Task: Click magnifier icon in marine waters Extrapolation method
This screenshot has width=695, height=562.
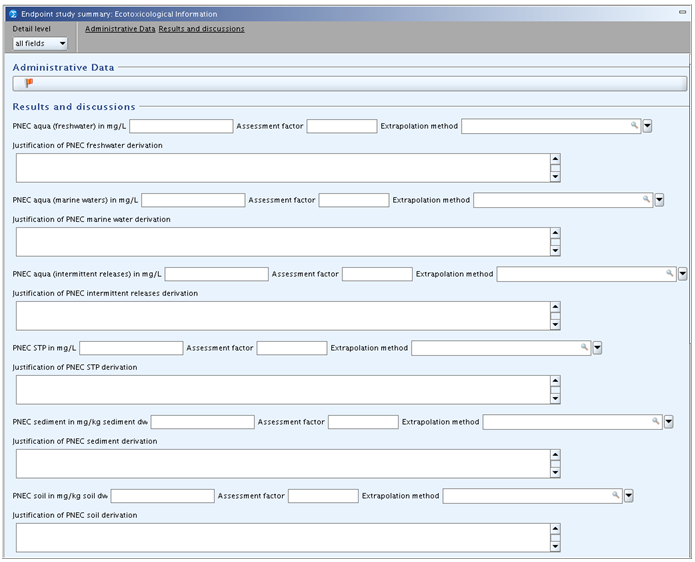Action: pos(646,200)
